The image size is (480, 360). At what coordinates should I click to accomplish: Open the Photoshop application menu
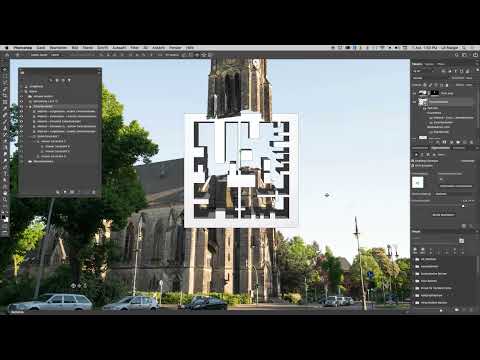23,48
